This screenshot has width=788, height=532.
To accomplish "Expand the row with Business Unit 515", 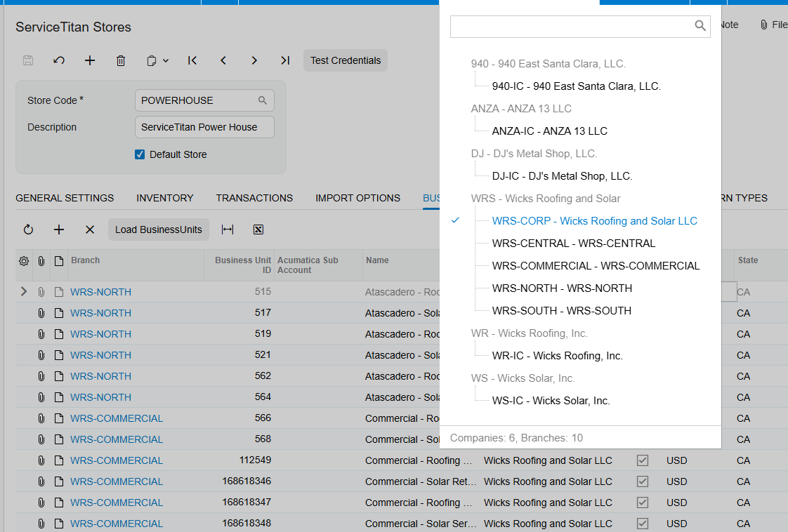I will pos(24,291).
